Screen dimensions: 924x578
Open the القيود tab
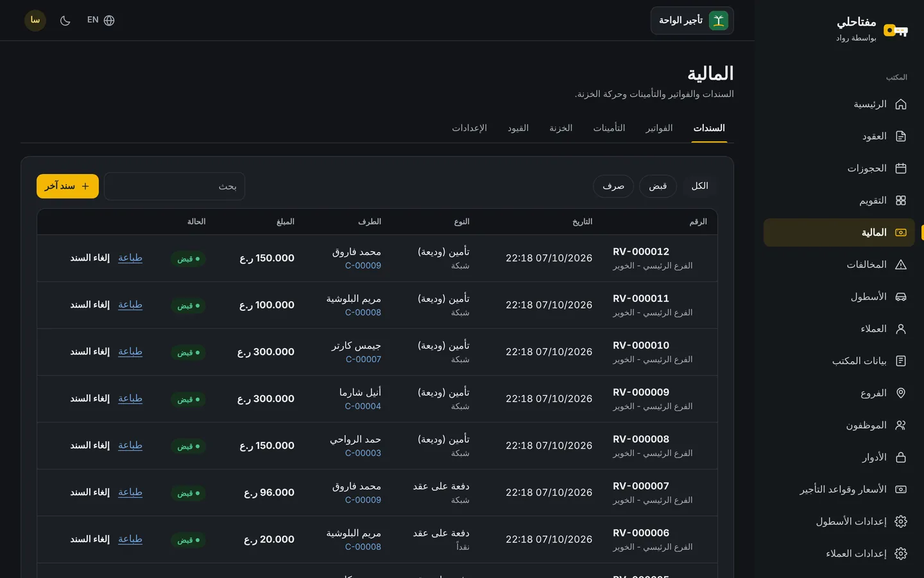518,128
